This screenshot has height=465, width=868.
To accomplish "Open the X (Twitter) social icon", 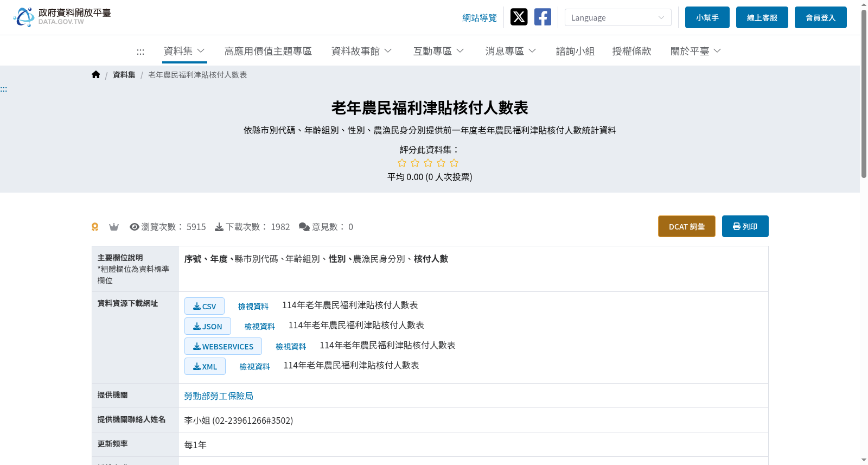I will pyautogui.click(x=519, y=17).
